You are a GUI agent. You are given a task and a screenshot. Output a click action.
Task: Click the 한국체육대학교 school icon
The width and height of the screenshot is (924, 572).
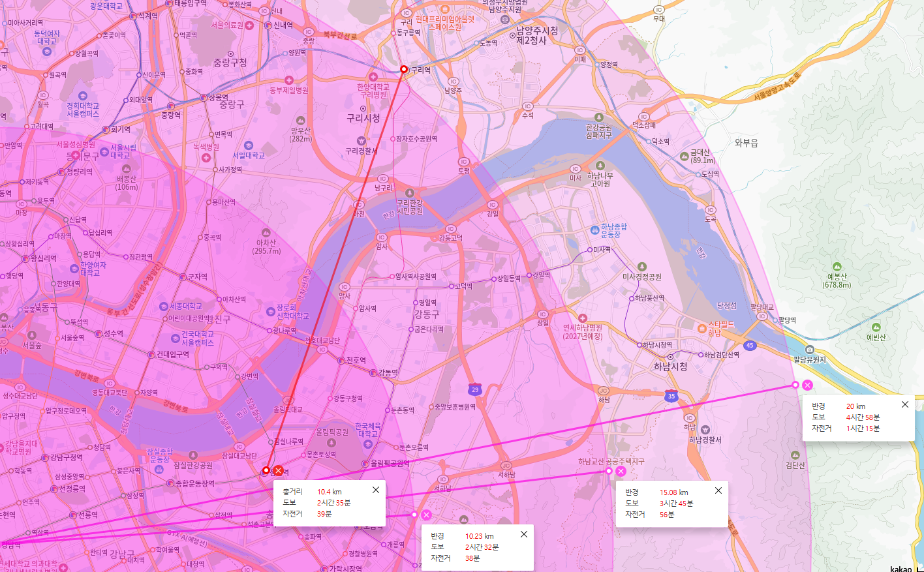click(x=368, y=444)
